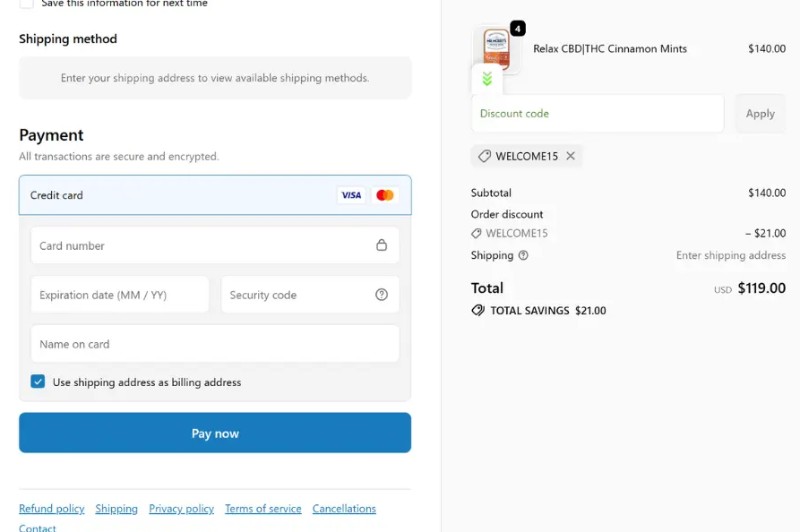Click the quantity badge showing 4
This screenshot has height=532, width=800.
coord(518,29)
